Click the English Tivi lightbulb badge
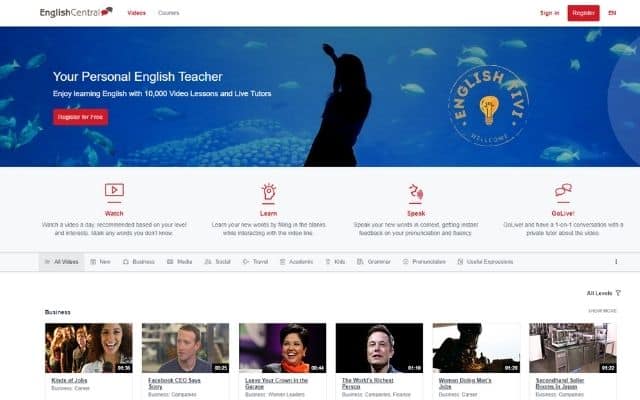The image size is (640, 400). (489, 105)
